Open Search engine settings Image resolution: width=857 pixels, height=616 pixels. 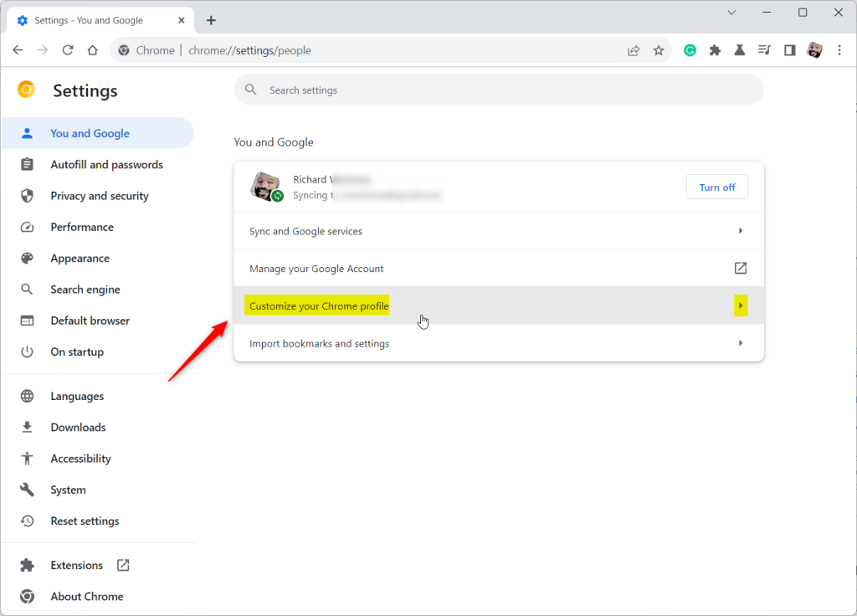point(97,289)
